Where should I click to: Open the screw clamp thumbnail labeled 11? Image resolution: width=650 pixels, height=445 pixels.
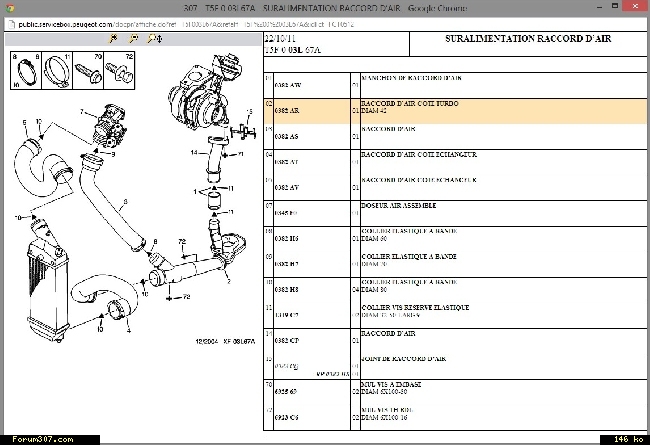57,71
